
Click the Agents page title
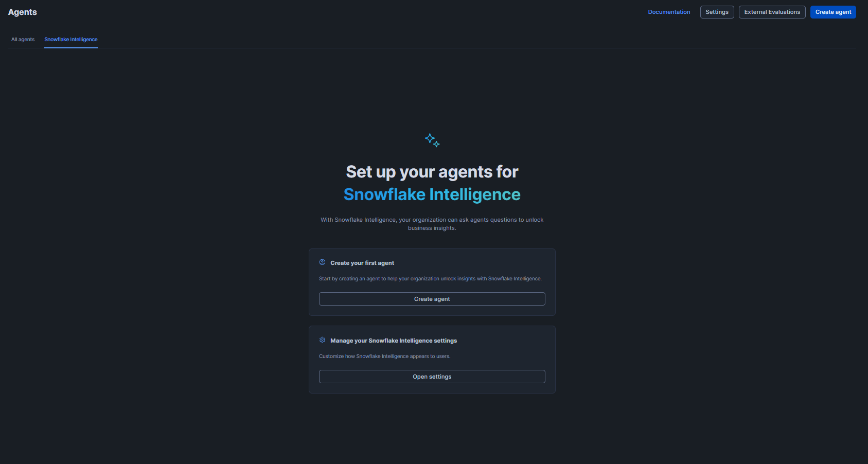pyautogui.click(x=23, y=12)
